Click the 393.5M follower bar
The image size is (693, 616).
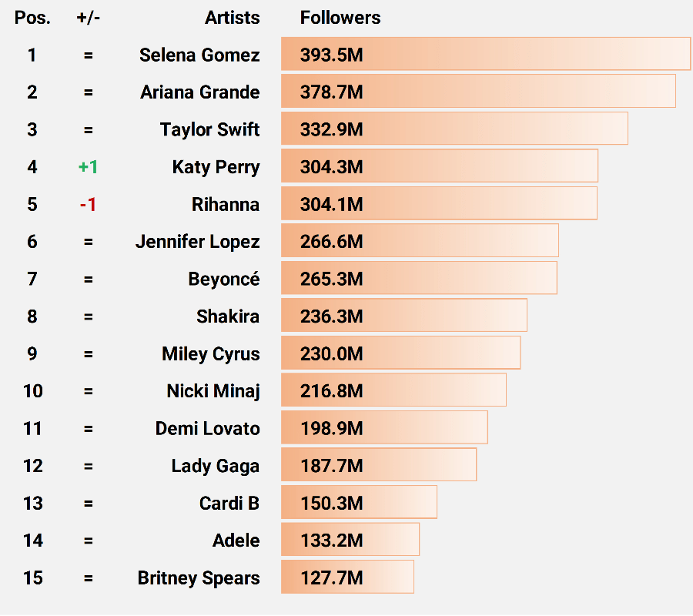[x=485, y=55]
